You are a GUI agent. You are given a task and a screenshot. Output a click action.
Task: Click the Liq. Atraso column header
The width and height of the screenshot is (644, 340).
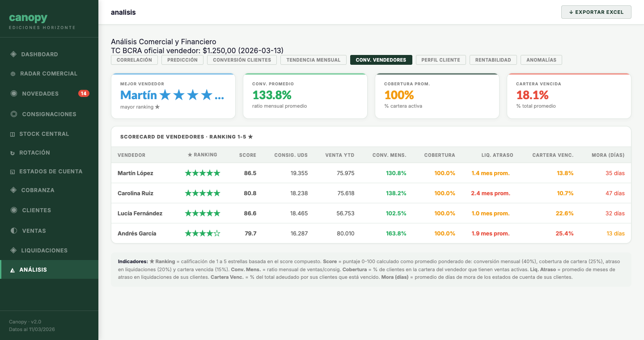497,155
